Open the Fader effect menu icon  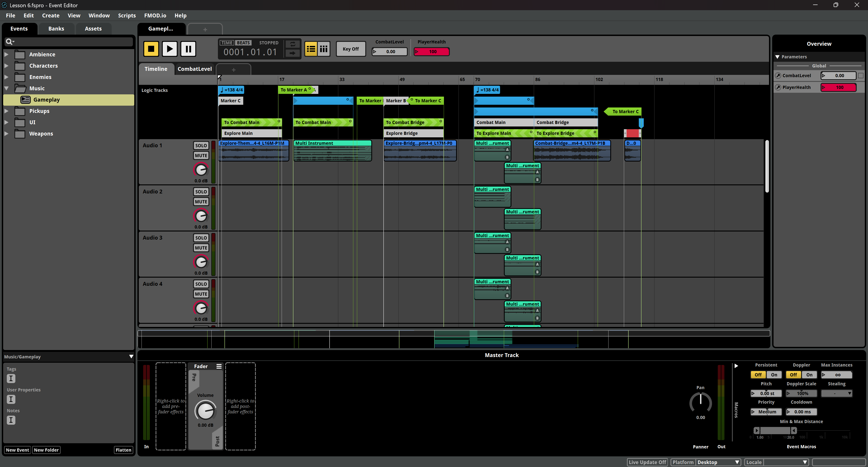pos(219,366)
